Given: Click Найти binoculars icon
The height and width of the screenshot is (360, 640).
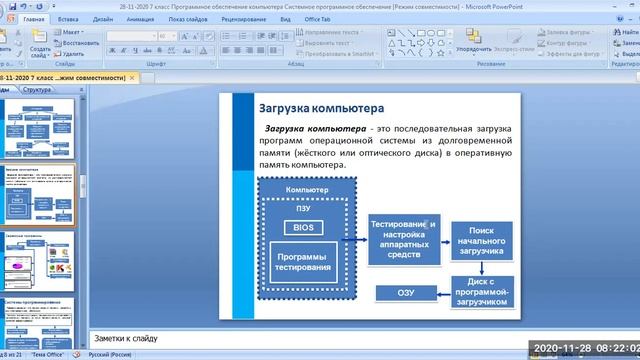Looking at the screenshot, I should 617,32.
